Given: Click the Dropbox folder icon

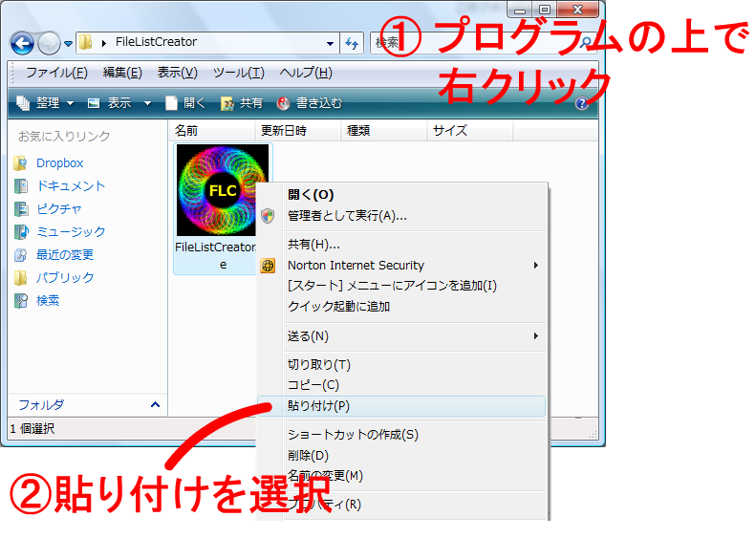Looking at the screenshot, I should click(21, 163).
